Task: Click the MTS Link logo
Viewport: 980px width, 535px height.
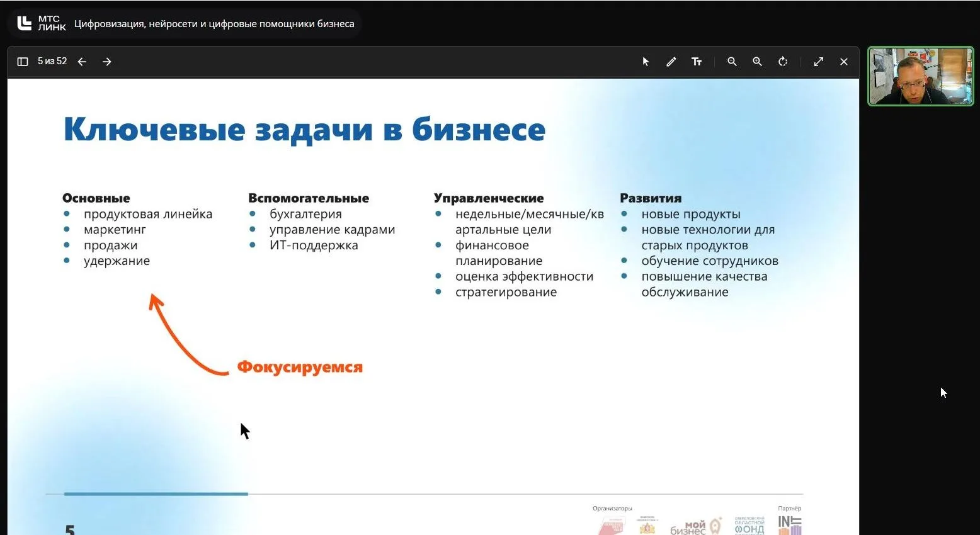Action: 42,24
